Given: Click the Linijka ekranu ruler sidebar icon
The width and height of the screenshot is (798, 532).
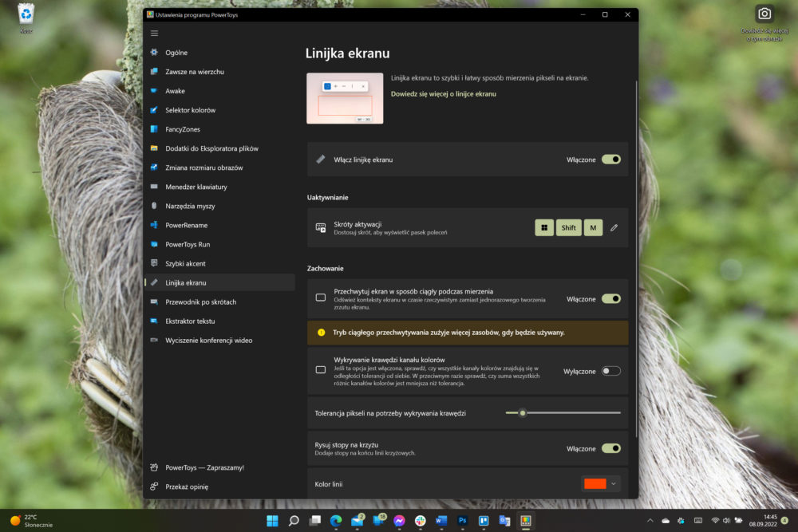Looking at the screenshot, I should coord(154,283).
